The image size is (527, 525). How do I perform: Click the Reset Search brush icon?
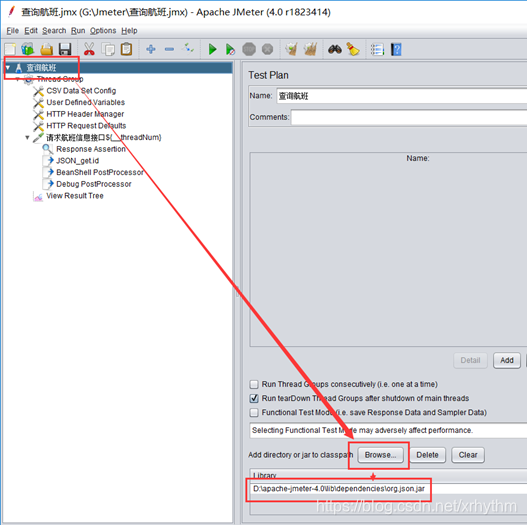[353, 49]
